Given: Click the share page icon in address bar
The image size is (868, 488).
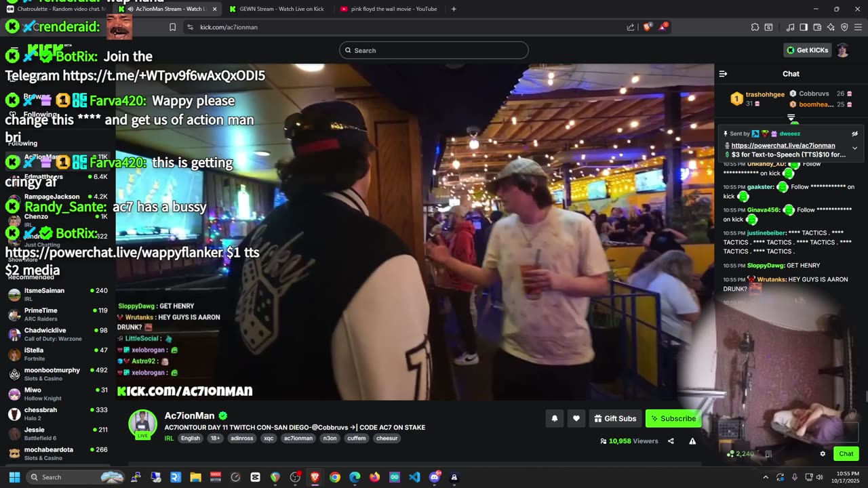Looking at the screenshot, I should coord(631,27).
